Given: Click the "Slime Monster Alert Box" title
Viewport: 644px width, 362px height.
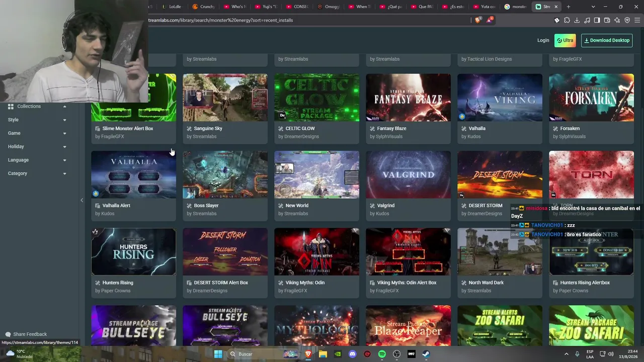Looking at the screenshot, I should [x=128, y=129].
